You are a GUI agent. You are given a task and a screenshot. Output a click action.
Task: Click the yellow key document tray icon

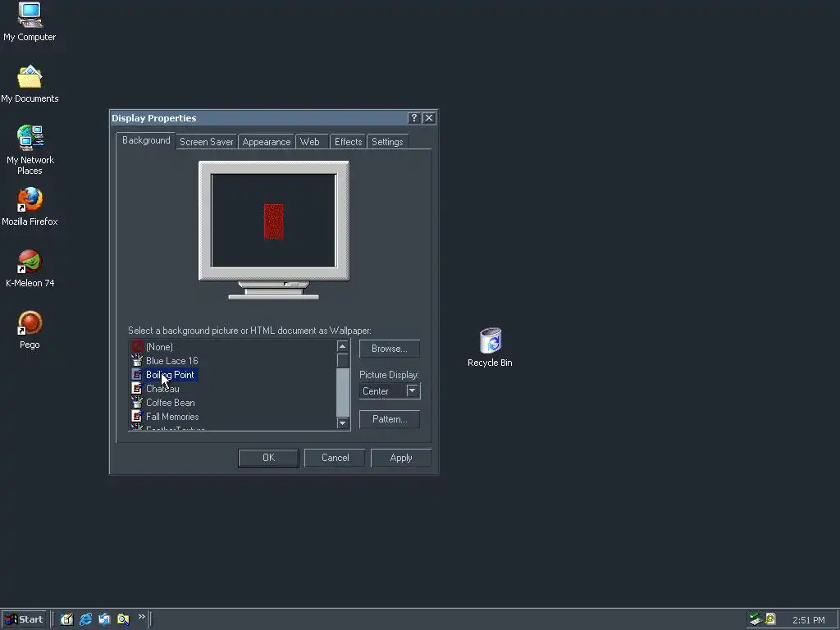[x=769, y=619]
